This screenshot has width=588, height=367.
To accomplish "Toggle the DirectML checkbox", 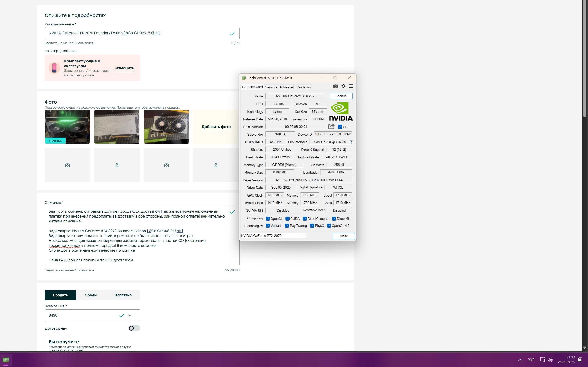I will coord(334,219).
